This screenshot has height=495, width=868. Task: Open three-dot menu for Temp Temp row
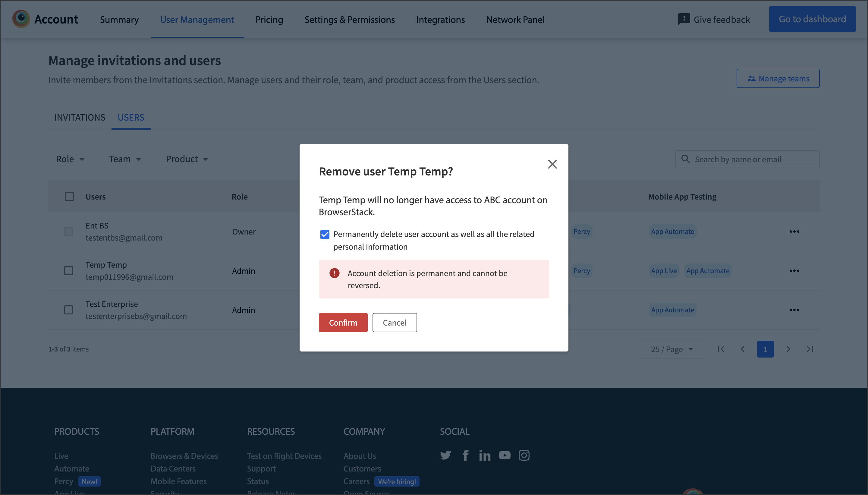pos(794,271)
